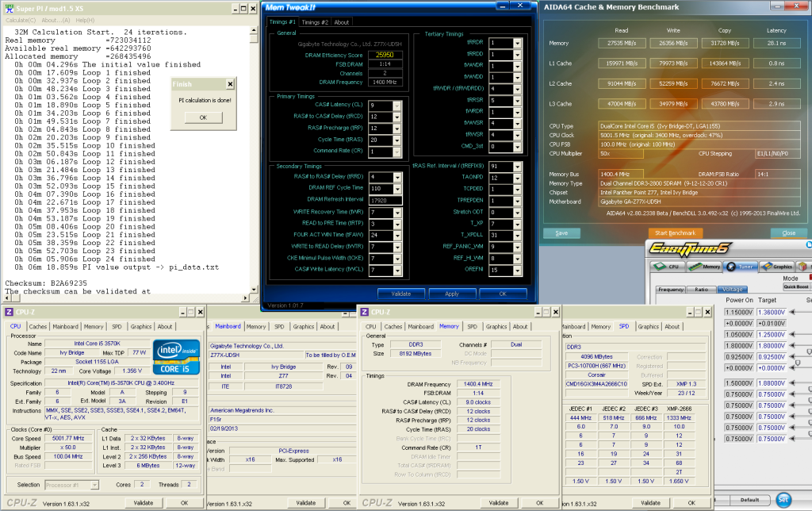Expand the CAS# Latency (CL) dropdown
Image resolution: width=812 pixels, height=511 pixels.
pyautogui.click(x=396, y=106)
